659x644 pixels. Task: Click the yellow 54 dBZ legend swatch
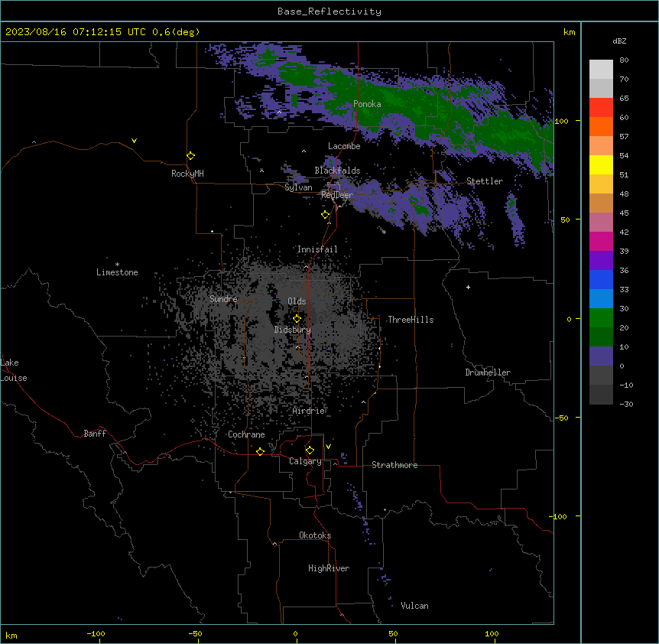(601, 164)
